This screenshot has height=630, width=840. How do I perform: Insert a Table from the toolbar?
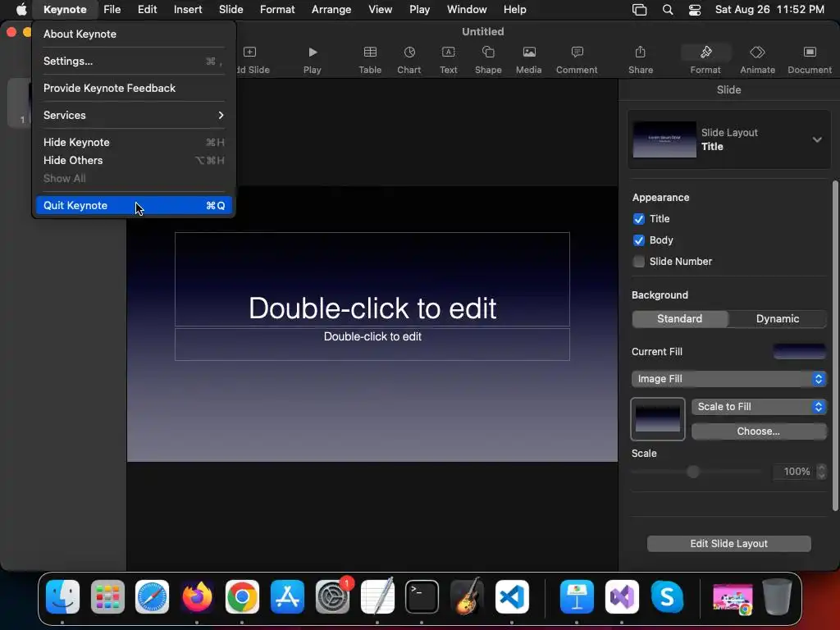(x=370, y=52)
